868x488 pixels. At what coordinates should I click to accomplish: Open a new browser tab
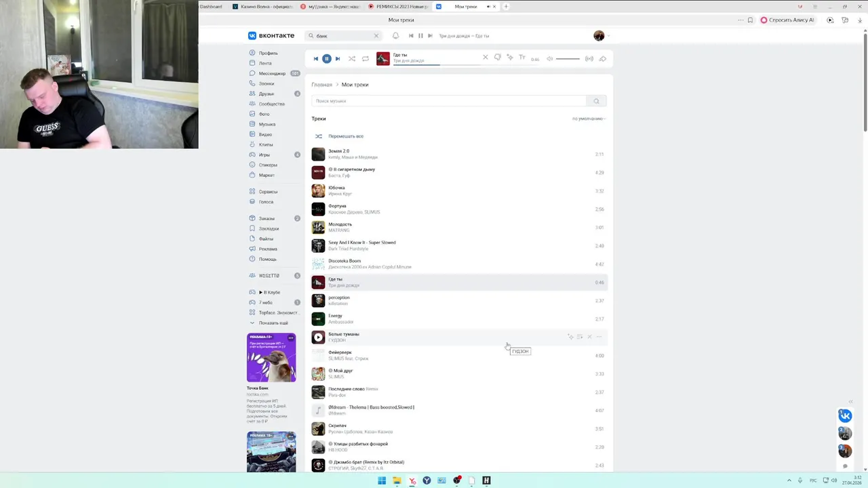coord(506,7)
